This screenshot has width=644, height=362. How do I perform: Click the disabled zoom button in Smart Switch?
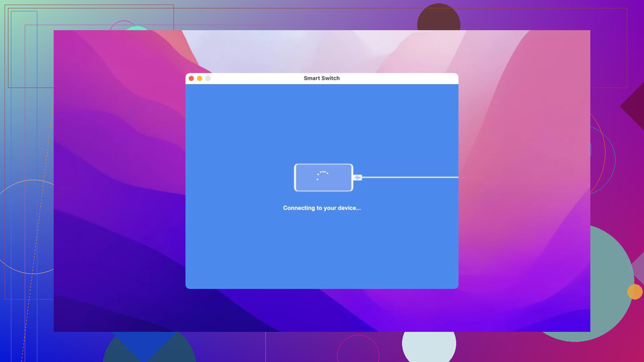[208, 78]
